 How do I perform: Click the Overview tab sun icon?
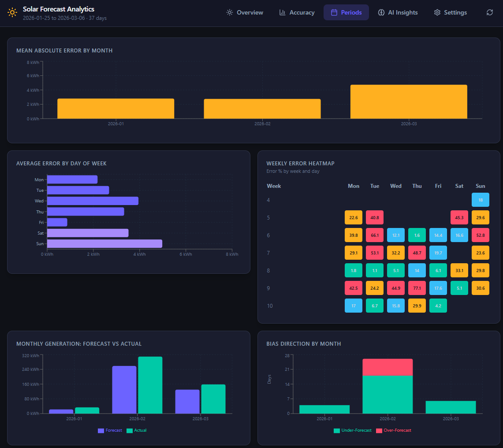tap(230, 12)
